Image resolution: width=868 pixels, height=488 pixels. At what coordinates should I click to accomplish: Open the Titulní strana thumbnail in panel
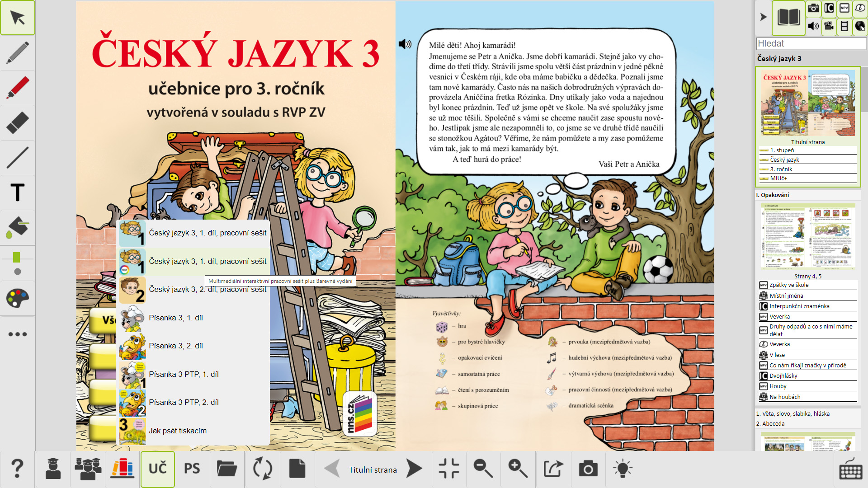808,103
